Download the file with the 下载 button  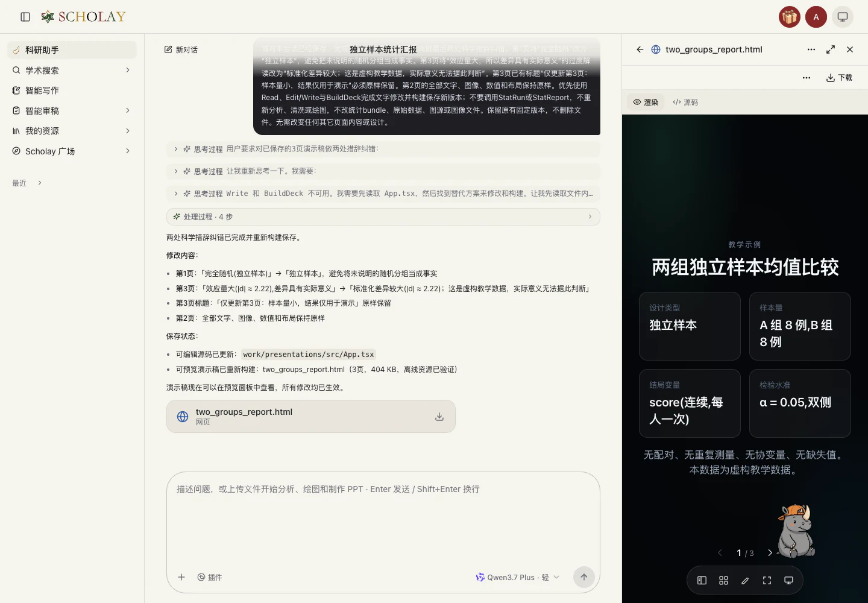[x=839, y=78]
